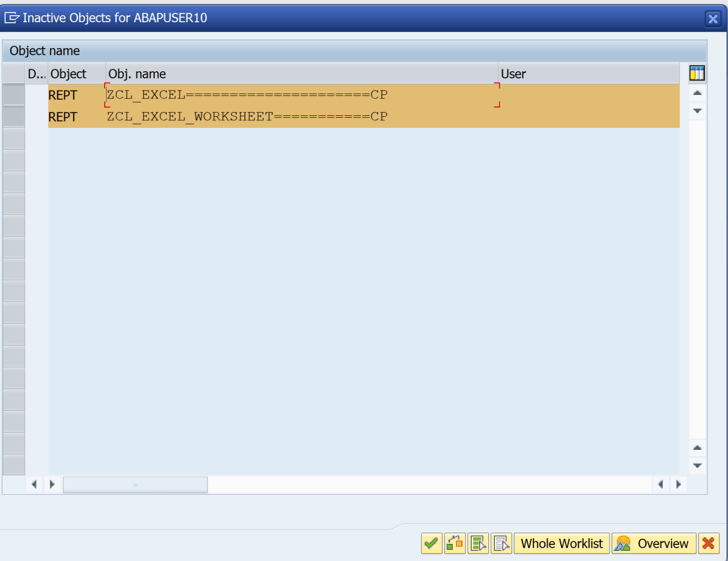Image resolution: width=728 pixels, height=561 pixels.
Task: Click the dialog menu icon in title bar
Action: [12, 18]
